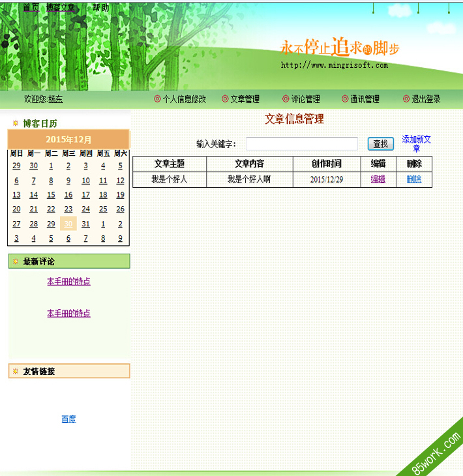Click the http://www.mingrisoft.com banner URL
The width and height of the screenshot is (463, 476).
pos(335,65)
